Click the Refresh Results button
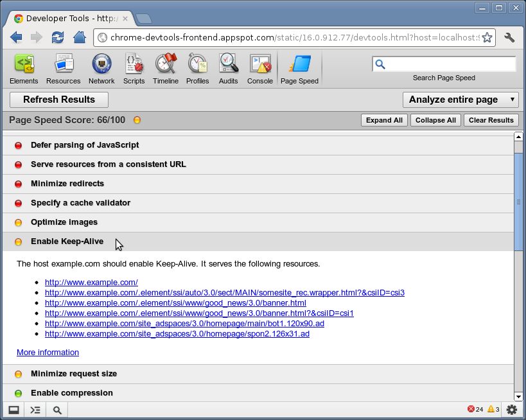Viewport: 526px width, 420px height. [59, 100]
